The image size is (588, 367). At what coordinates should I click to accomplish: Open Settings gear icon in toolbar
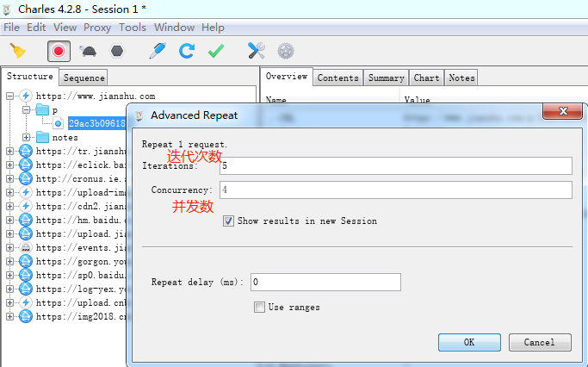coord(286,51)
